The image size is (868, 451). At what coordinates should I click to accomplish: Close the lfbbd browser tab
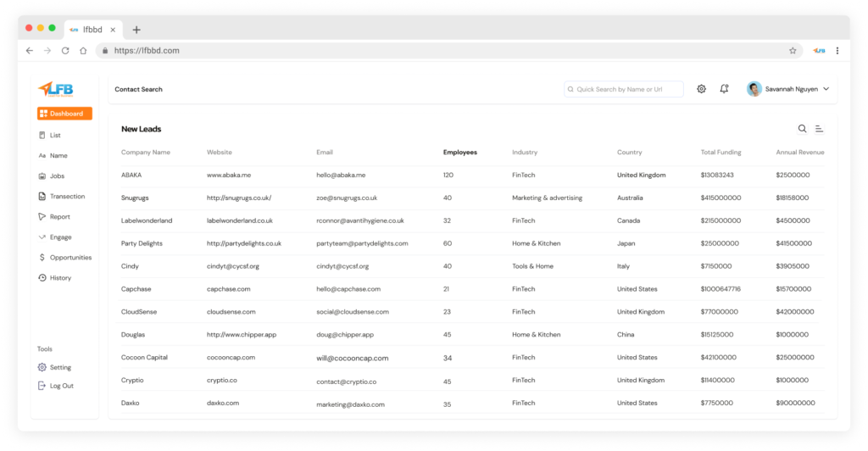113,30
